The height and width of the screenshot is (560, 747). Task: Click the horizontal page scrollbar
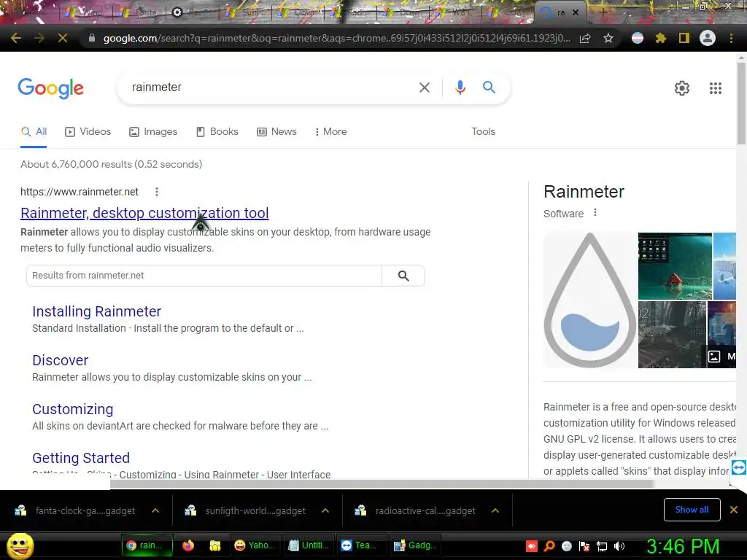click(x=382, y=483)
